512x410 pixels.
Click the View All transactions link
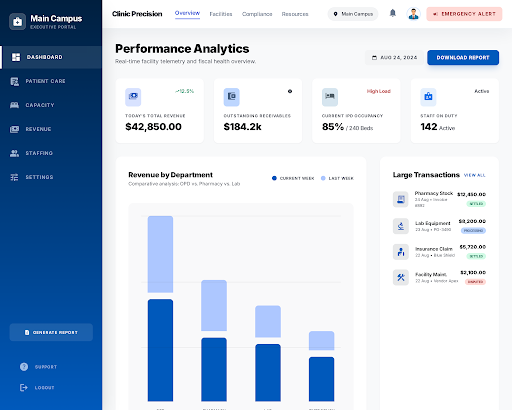[x=474, y=175]
